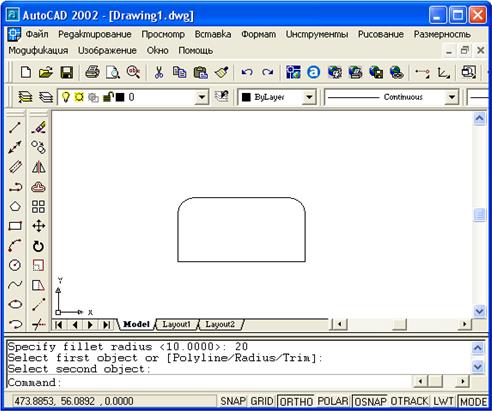492x411 pixels.
Task: Expand the Continuous linetype dropdown
Action: [x=452, y=97]
